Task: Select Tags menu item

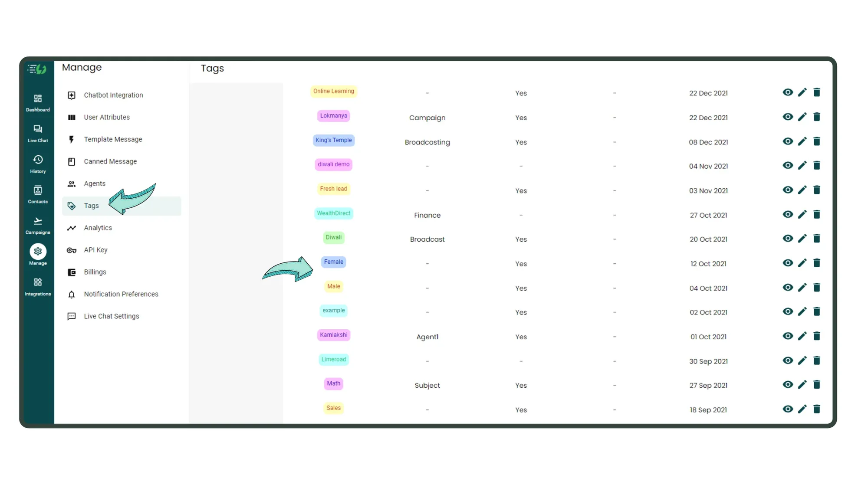Action: pyautogui.click(x=91, y=206)
